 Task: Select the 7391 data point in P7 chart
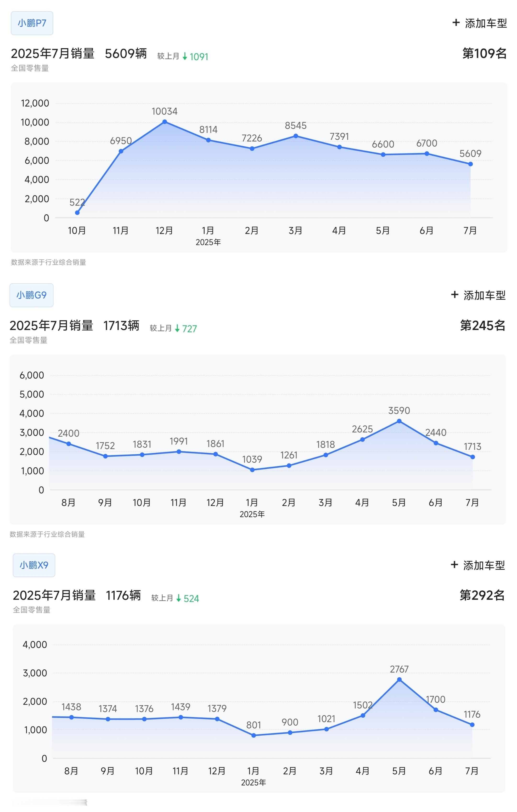[339, 147]
